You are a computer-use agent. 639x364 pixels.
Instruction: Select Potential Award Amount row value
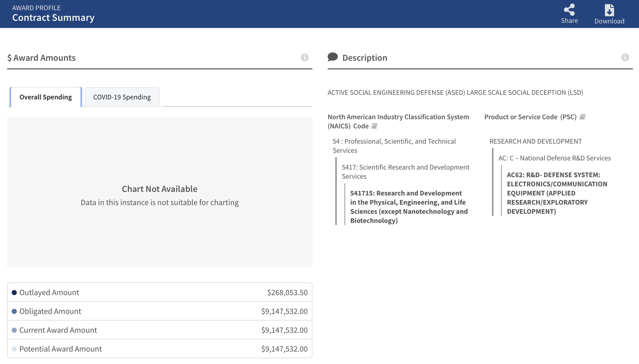(x=284, y=349)
